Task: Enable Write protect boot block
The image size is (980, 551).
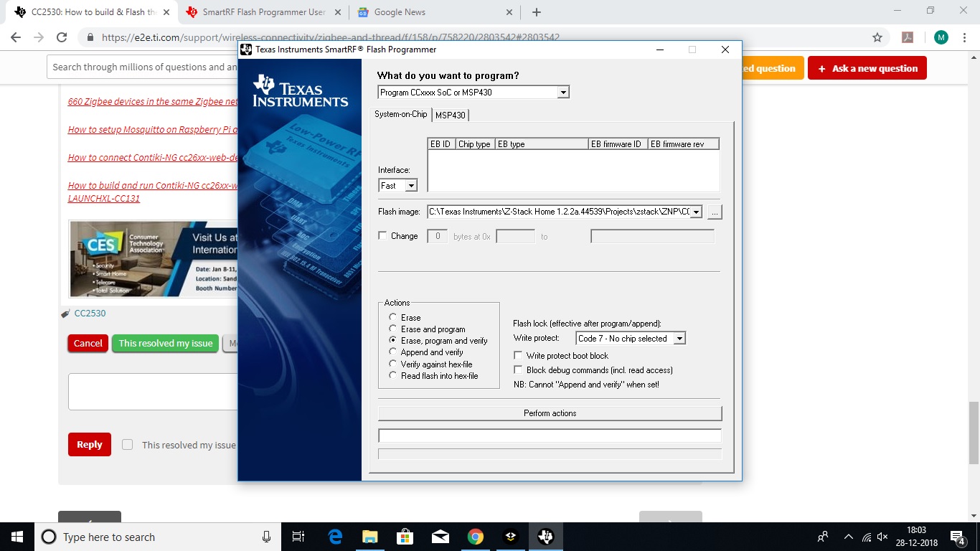Action: (x=518, y=355)
